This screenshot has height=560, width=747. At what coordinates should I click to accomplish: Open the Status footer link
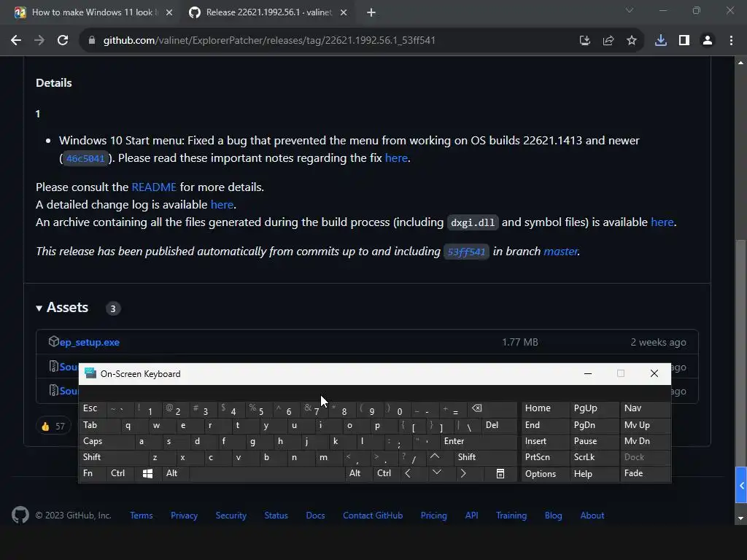pyautogui.click(x=276, y=516)
